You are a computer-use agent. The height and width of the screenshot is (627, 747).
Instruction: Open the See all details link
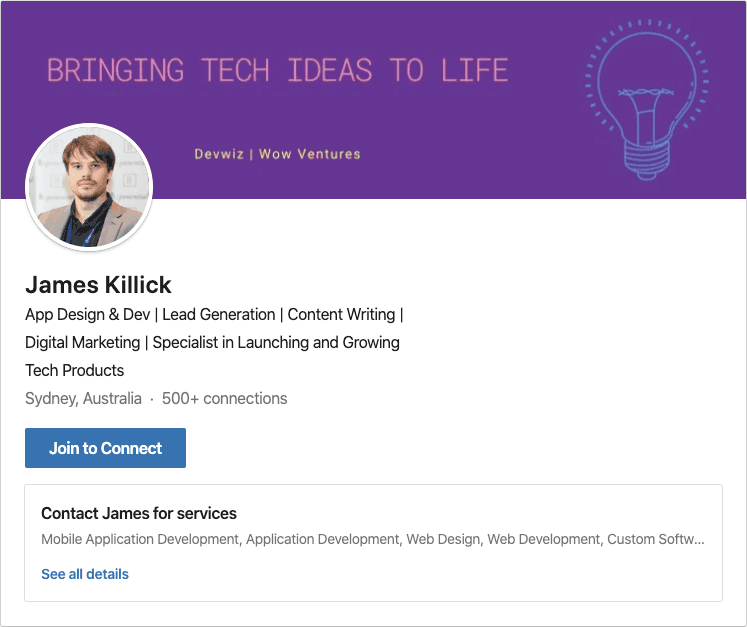85,574
